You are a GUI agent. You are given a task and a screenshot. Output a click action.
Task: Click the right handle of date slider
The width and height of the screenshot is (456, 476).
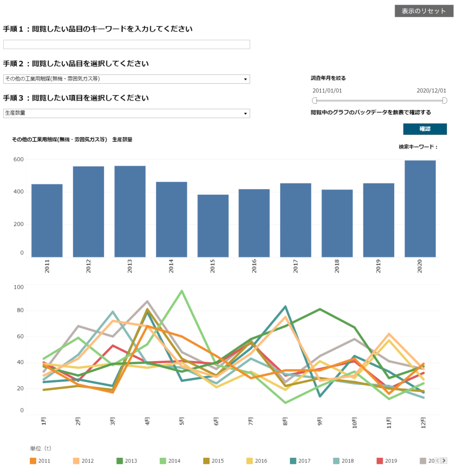coord(444,100)
